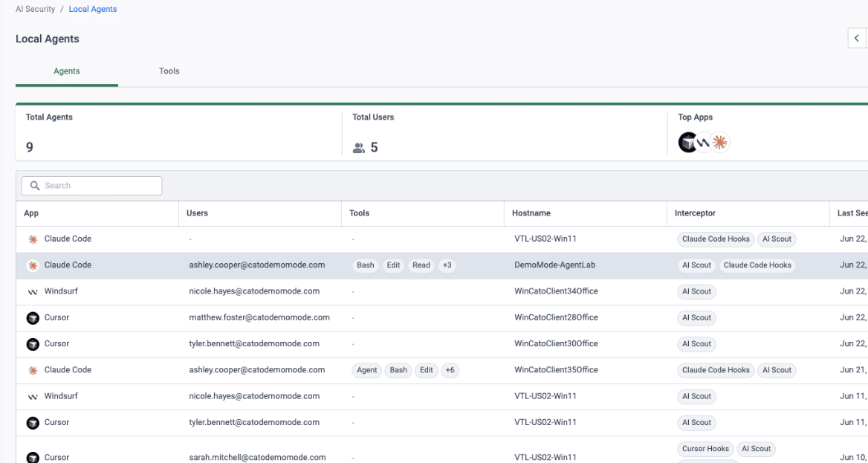Expand the +6 tools chip
This screenshot has width=868, height=463.
450,370
